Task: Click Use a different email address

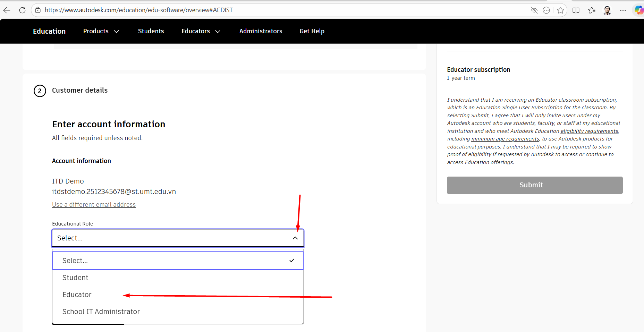Action: [94, 205]
